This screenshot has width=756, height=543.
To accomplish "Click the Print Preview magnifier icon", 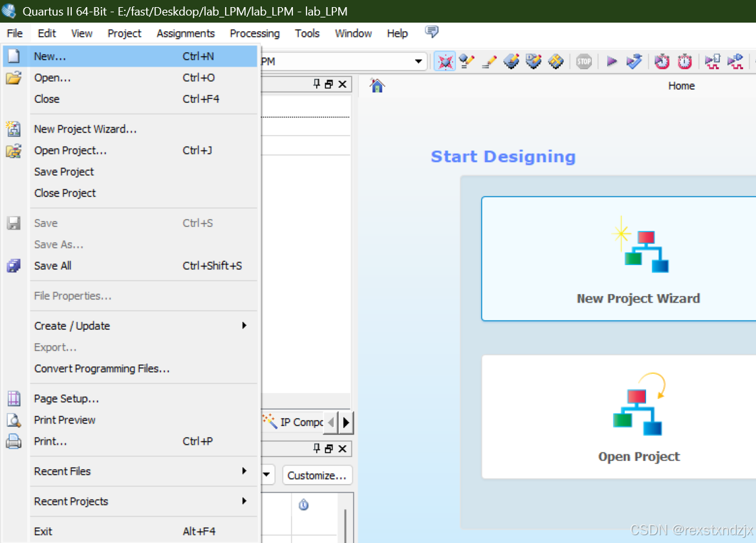I will (14, 420).
